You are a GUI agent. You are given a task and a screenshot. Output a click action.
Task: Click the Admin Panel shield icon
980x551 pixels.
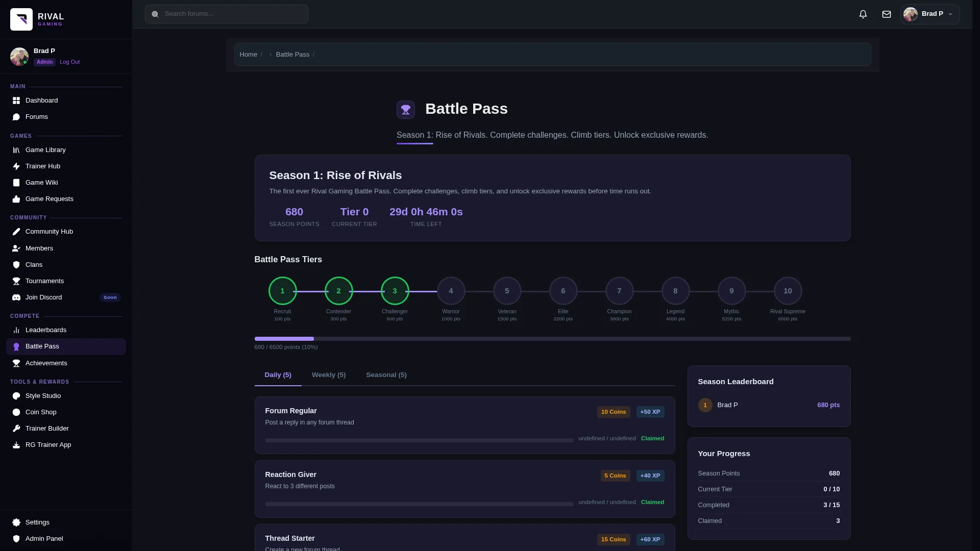(16, 539)
